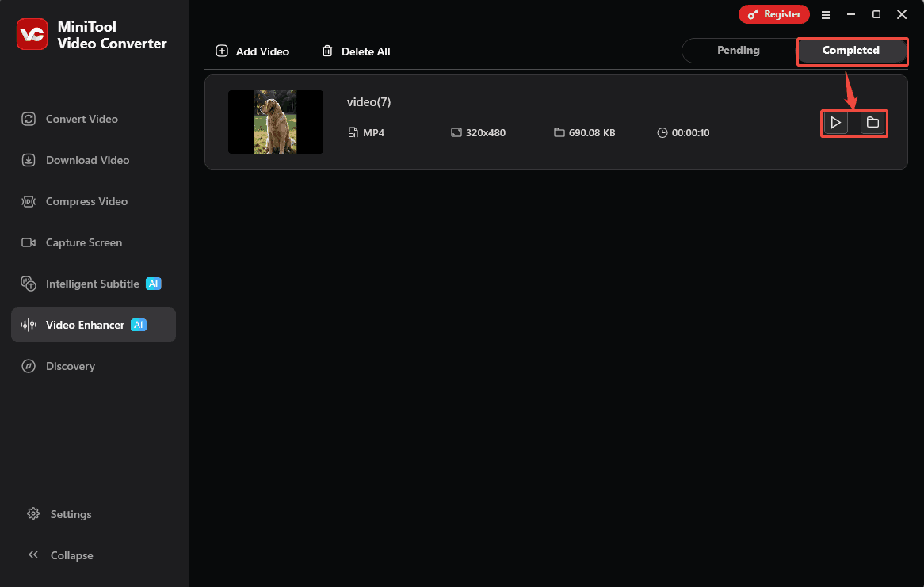Open the Download Video section
The image size is (924, 587).
pos(29,160)
